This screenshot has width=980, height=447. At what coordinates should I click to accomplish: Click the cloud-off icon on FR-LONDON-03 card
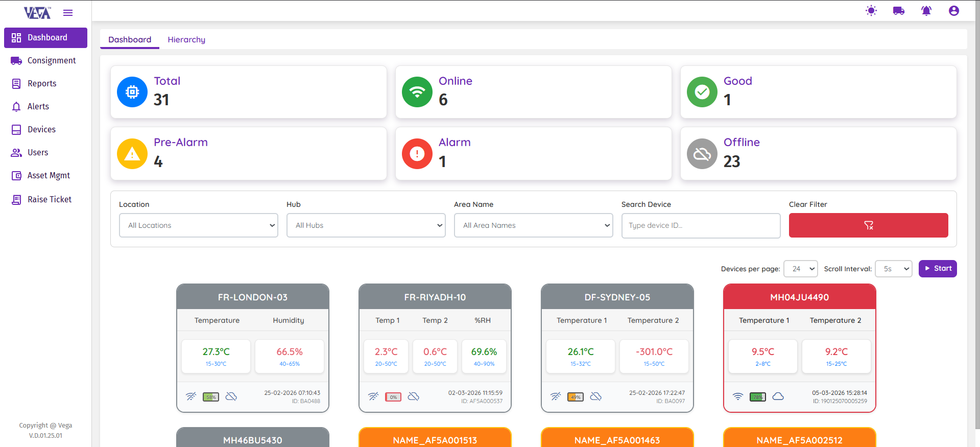coord(231,396)
